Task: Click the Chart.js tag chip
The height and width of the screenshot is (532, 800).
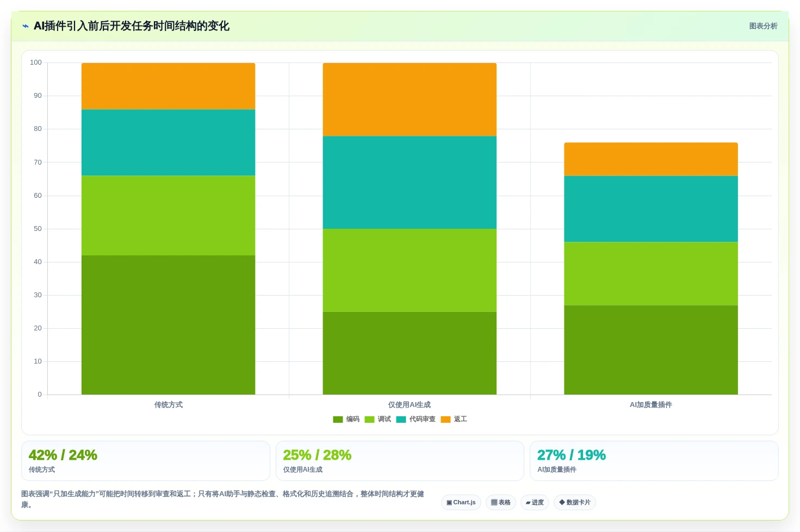Action: pyautogui.click(x=461, y=502)
